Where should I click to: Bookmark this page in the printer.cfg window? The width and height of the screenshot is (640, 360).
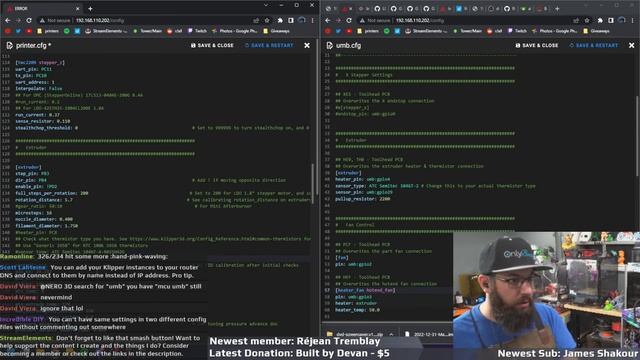point(267,20)
